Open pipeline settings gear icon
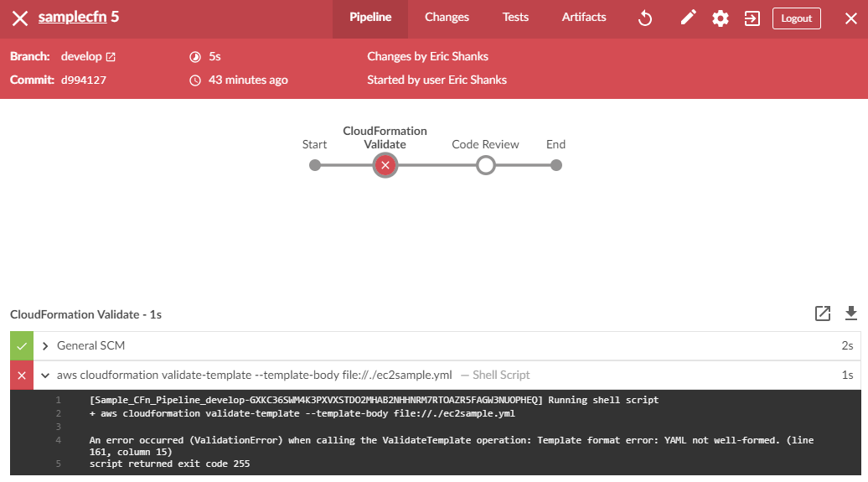 click(720, 18)
